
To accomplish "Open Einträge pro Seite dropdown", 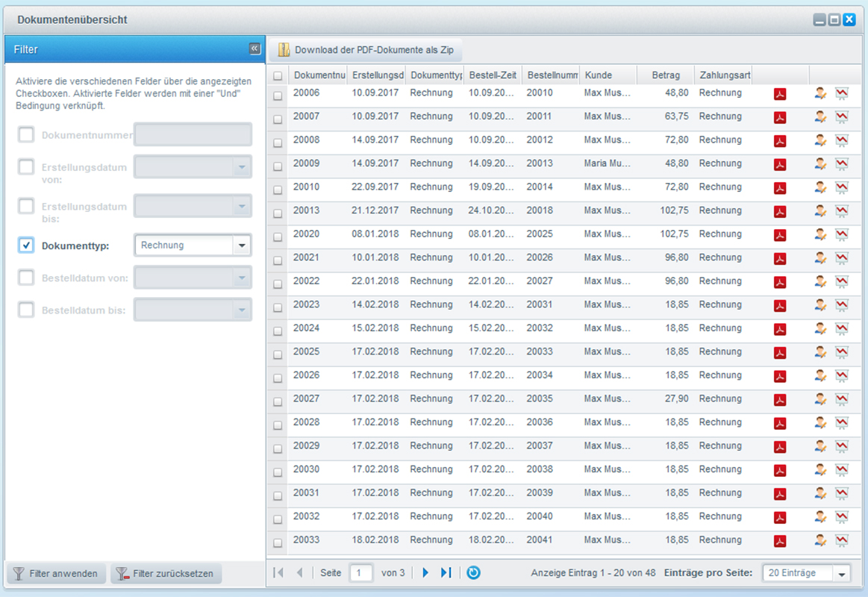I will 841,573.
